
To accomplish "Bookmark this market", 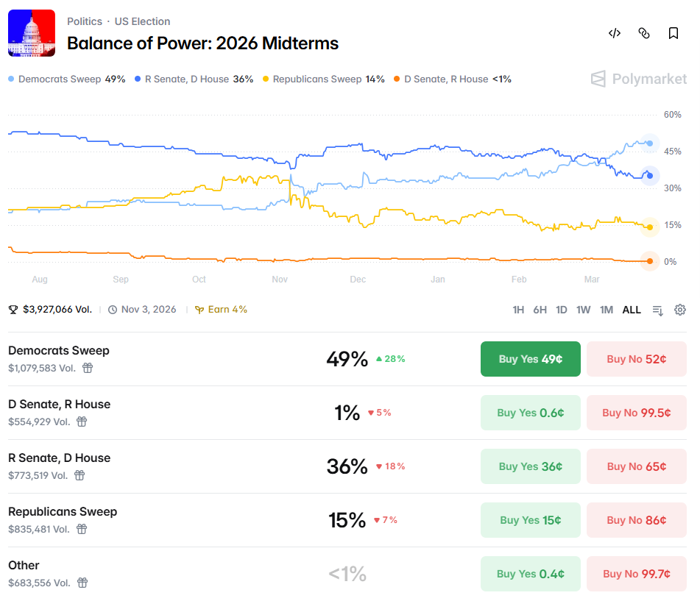I will tap(674, 33).
